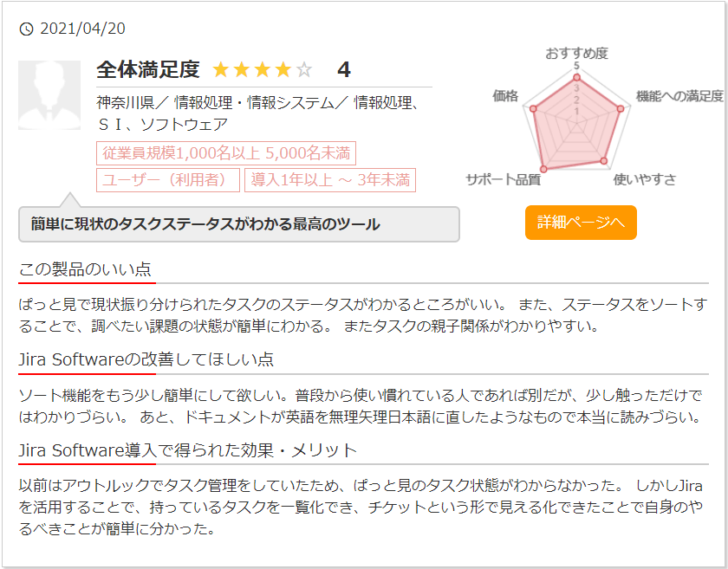Click the サポート品質 radar chart label
Screen dimensions: 728x569
[503, 179]
